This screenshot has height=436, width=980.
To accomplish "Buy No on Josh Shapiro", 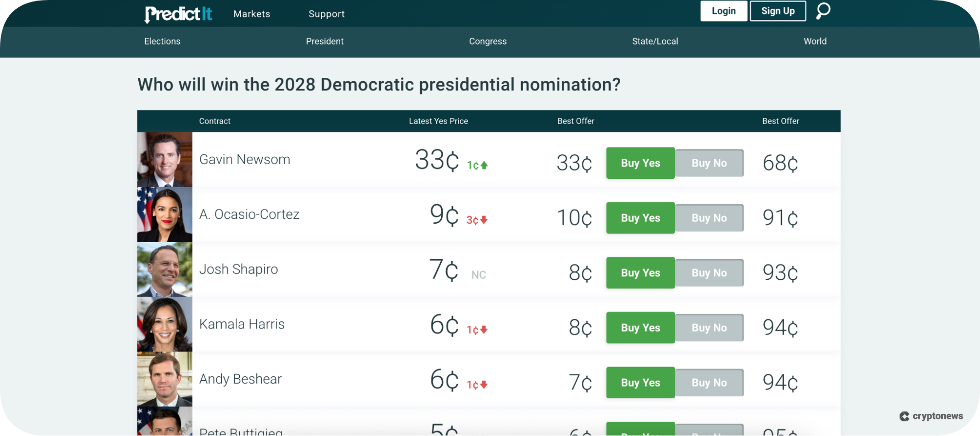I will [x=709, y=272].
